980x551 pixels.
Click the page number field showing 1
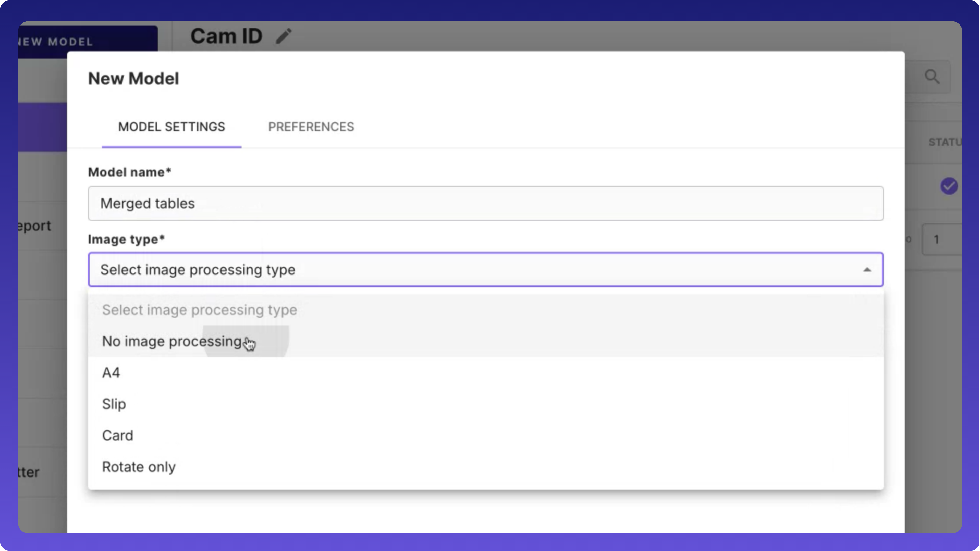(941, 240)
